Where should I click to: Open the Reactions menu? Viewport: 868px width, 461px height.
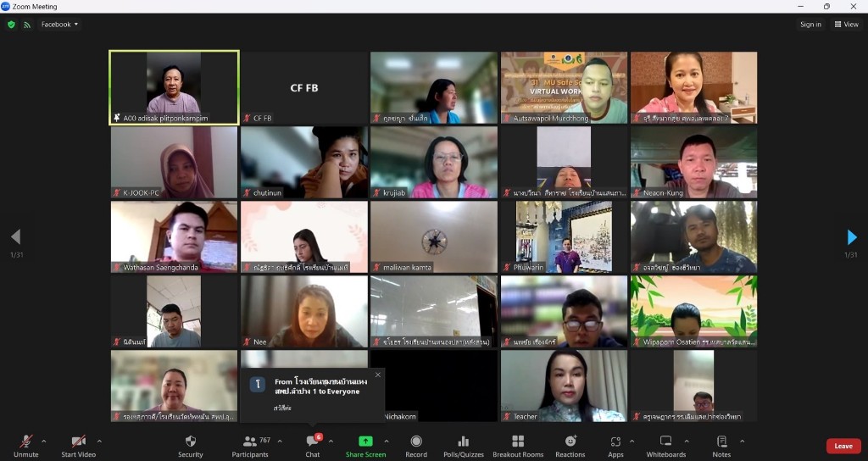point(570,446)
